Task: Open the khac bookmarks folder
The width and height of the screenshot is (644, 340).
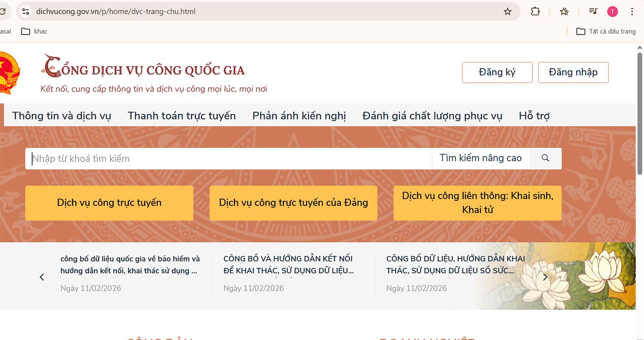Action: tap(34, 31)
